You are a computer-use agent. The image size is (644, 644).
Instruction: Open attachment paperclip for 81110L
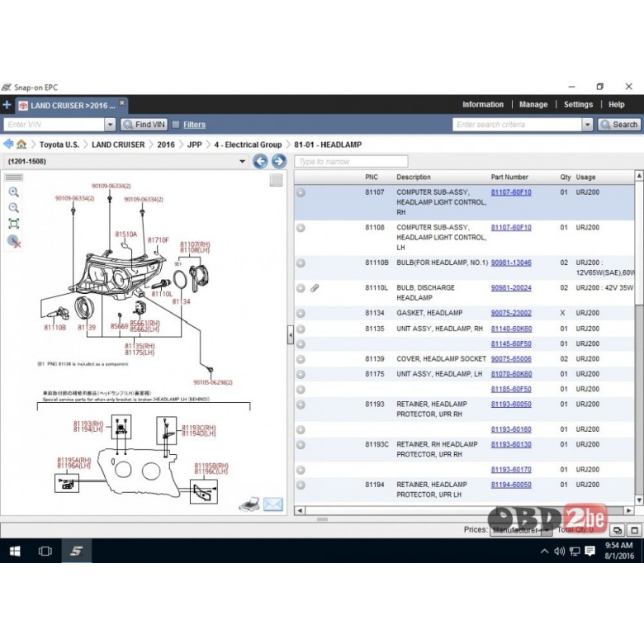[315, 288]
